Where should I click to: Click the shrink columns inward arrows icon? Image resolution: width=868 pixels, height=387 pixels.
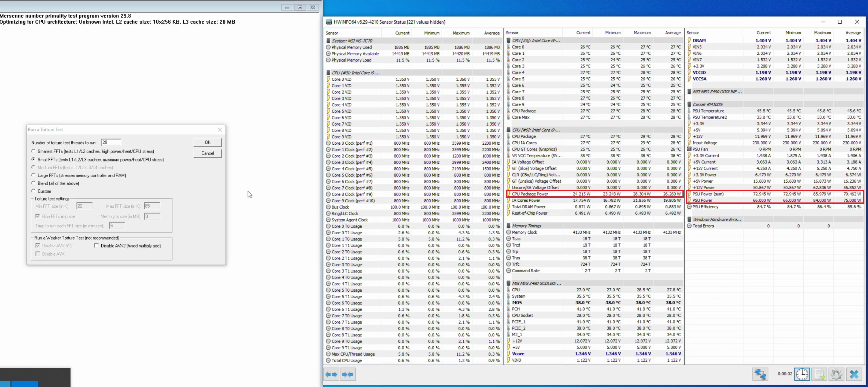(348, 374)
